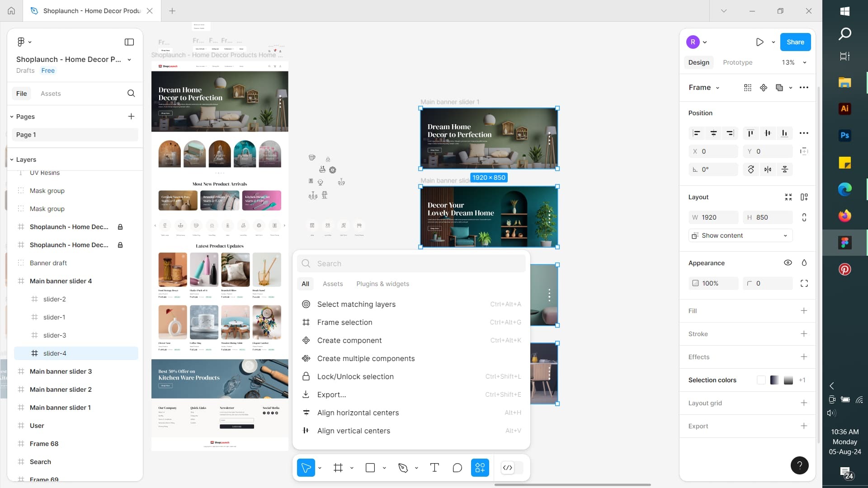
Task: Click the create component icon in Frame header
Action: (x=764, y=88)
